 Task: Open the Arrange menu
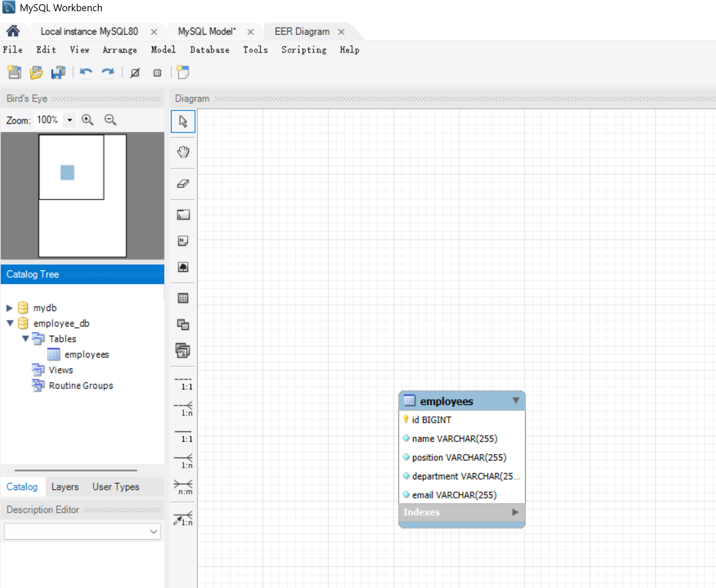(120, 50)
